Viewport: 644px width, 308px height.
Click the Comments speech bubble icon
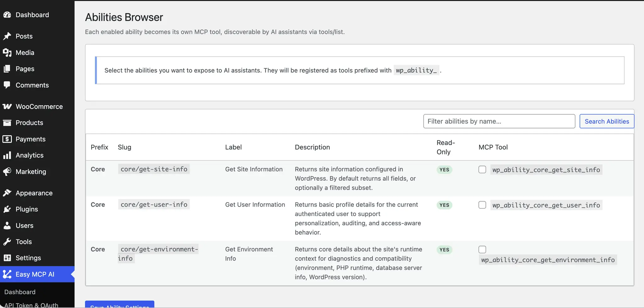tap(7, 85)
